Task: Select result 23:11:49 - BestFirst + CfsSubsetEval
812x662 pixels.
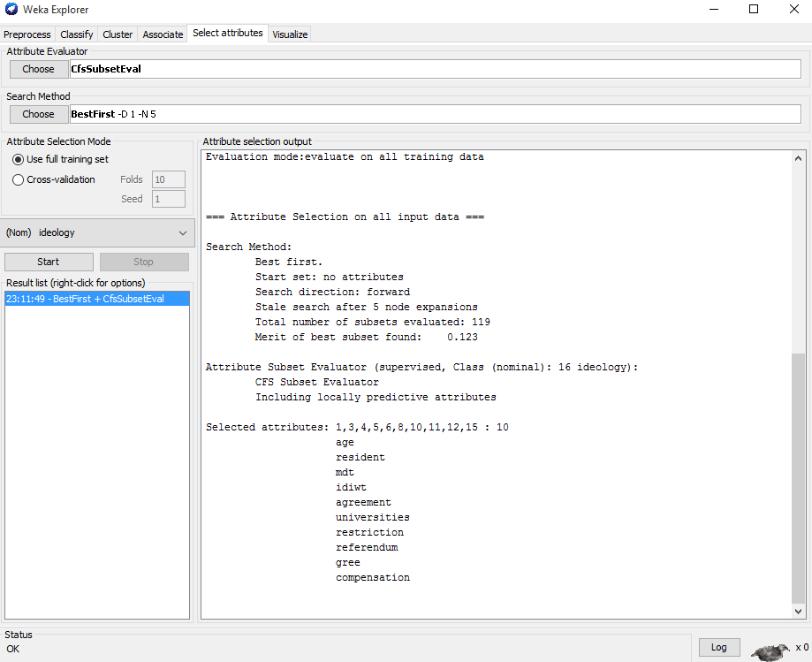Action: pyautogui.click(x=97, y=299)
